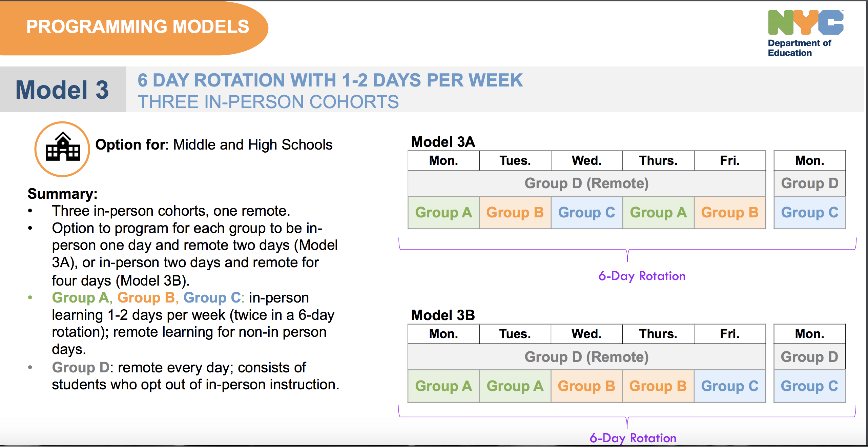Click "Group D (Remote)" row in Model 3A
This screenshot has width=868, height=447.
click(586, 183)
